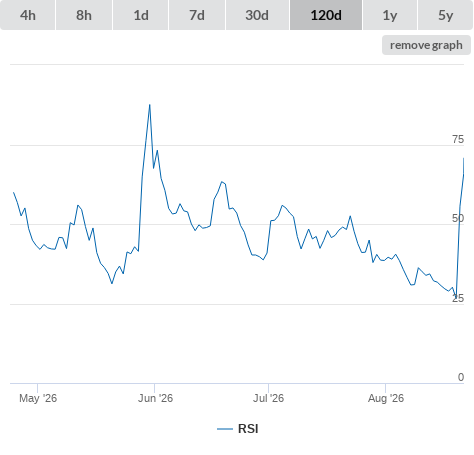Switch to the 8h time range

[x=84, y=15]
